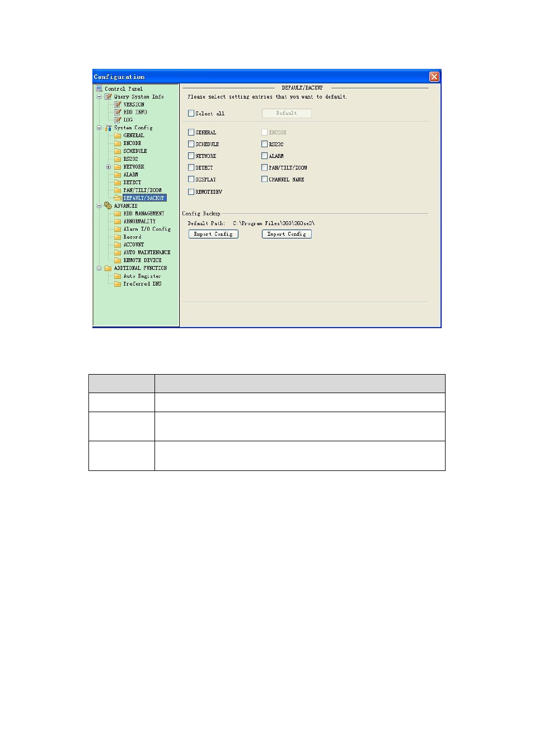
Task: Check the RS232 default checkbox
Action: tap(264, 144)
